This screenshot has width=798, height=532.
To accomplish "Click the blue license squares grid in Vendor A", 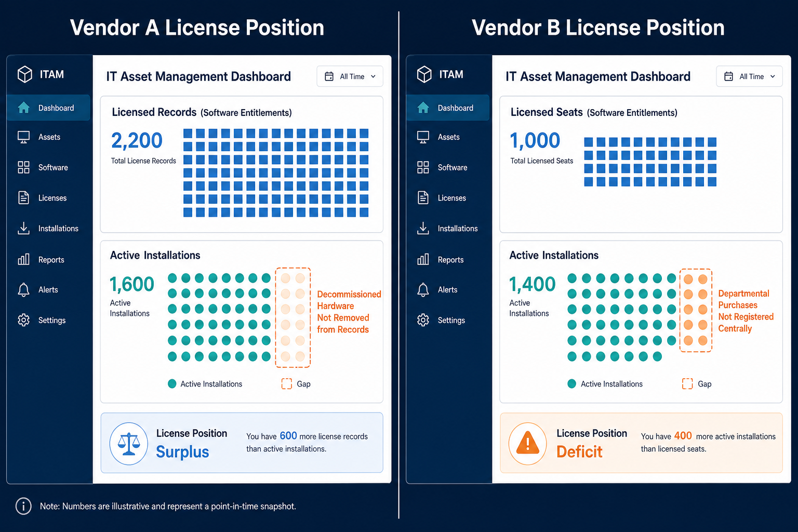I will 276,172.
